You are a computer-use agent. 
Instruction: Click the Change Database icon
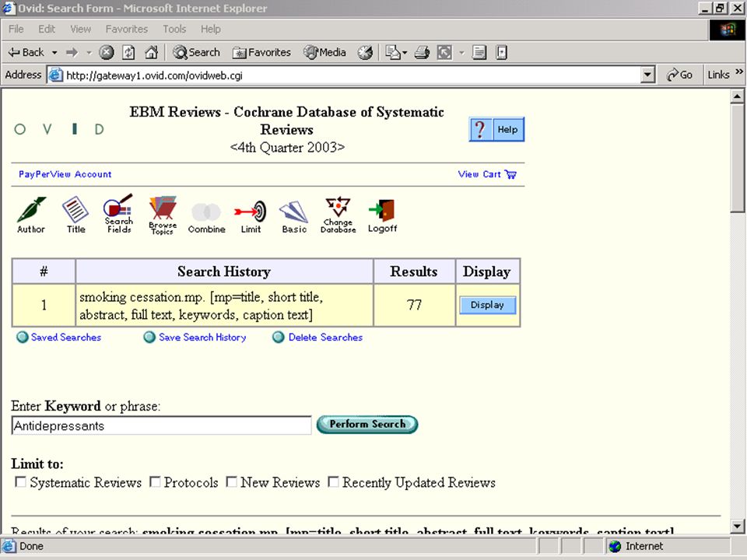click(338, 215)
